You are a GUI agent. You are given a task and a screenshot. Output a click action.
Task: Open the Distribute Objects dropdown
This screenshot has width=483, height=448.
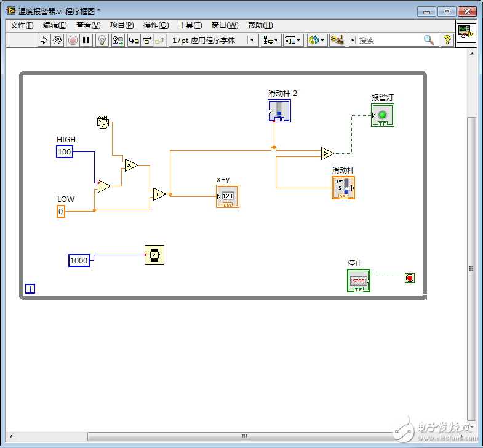pyautogui.click(x=293, y=41)
